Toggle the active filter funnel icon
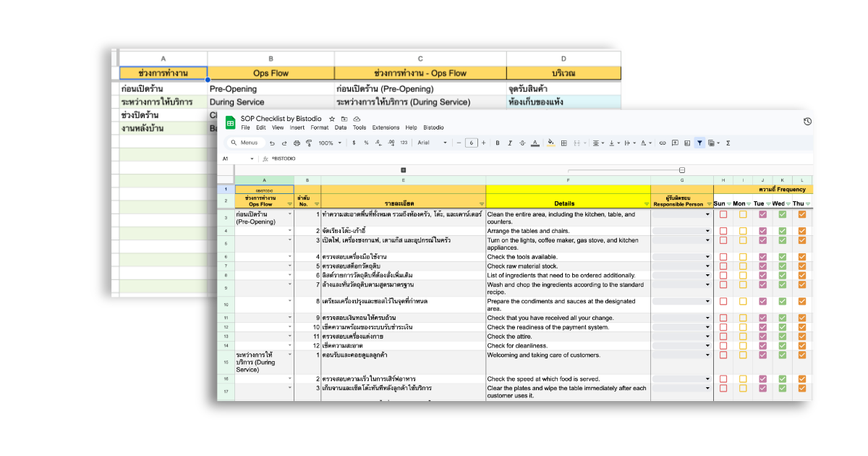868x456 pixels. (699, 143)
